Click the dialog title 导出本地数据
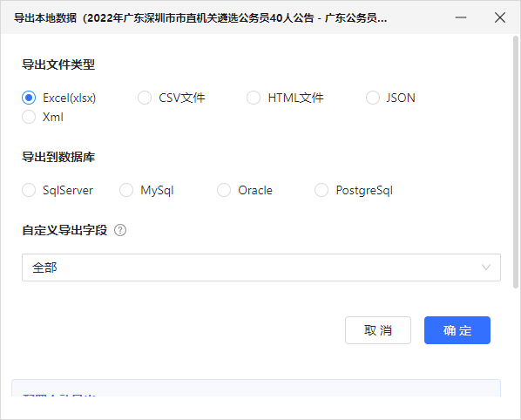The width and height of the screenshot is (521, 420). tap(45, 17)
